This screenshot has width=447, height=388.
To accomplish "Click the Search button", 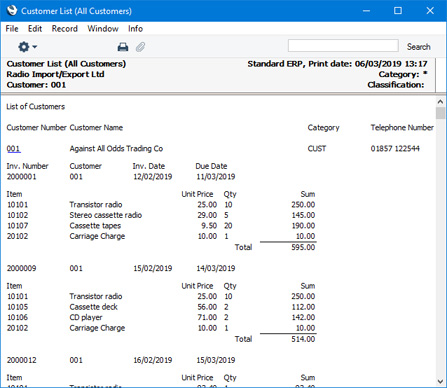I will pos(418,47).
